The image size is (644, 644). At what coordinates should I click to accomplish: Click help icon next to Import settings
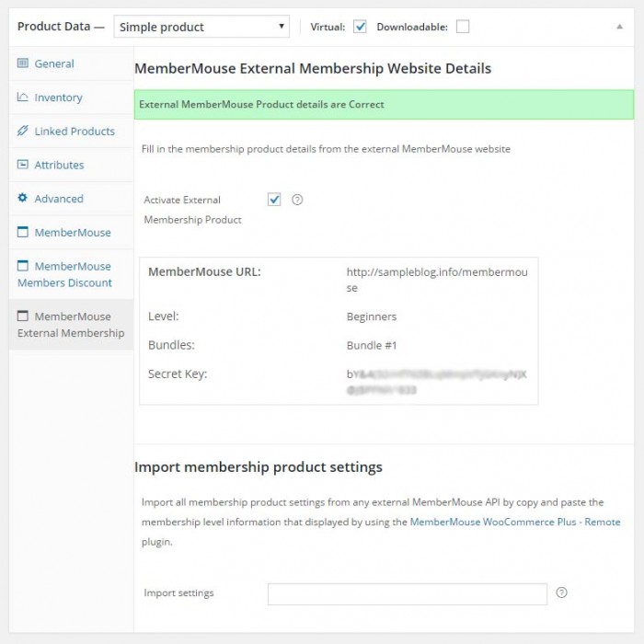[561, 593]
